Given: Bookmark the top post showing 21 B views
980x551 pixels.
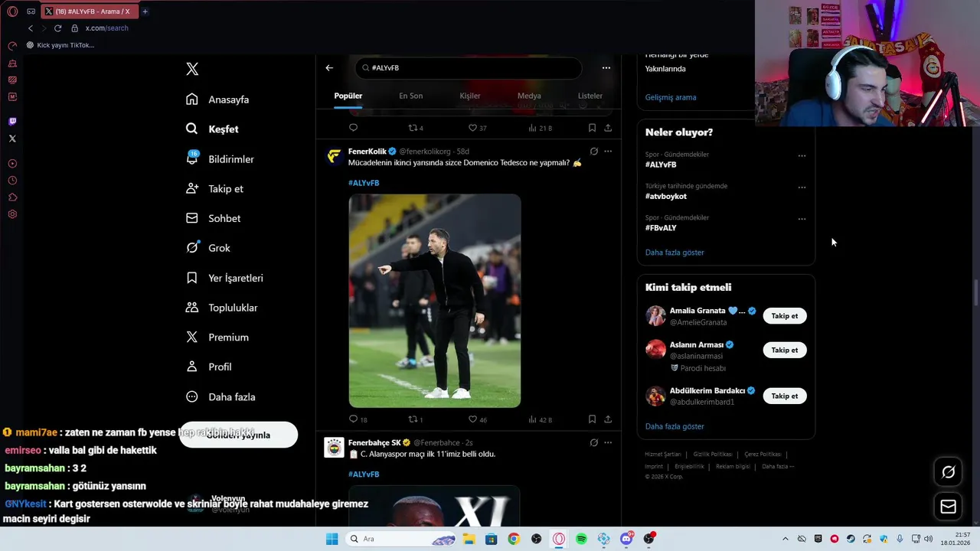Looking at the screenshot, I should (x=592, y=128).
